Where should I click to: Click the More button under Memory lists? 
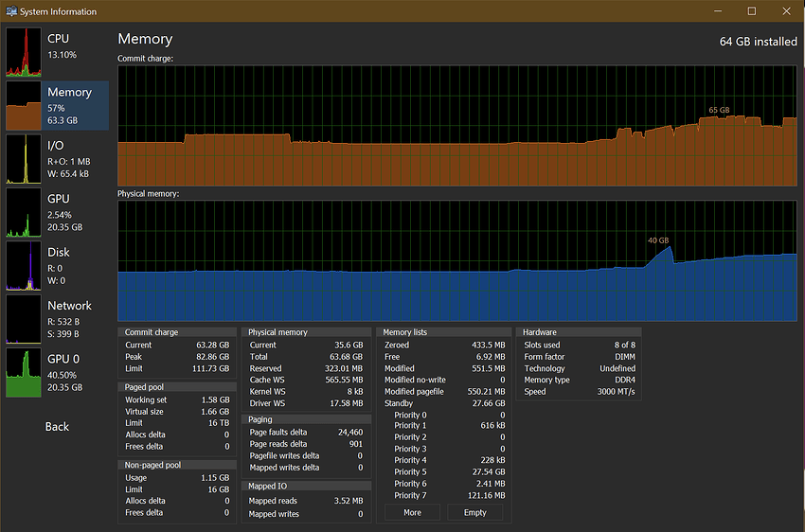coord(412,512)
